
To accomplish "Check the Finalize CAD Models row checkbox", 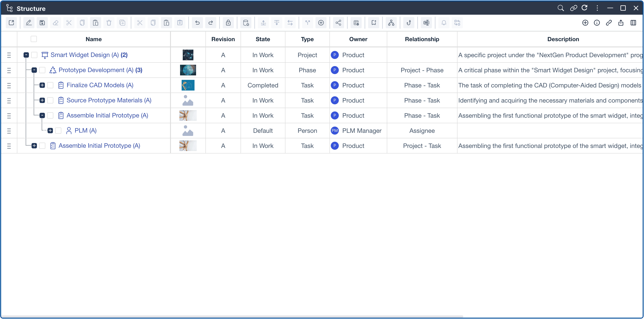I will [x=50, y=85].
